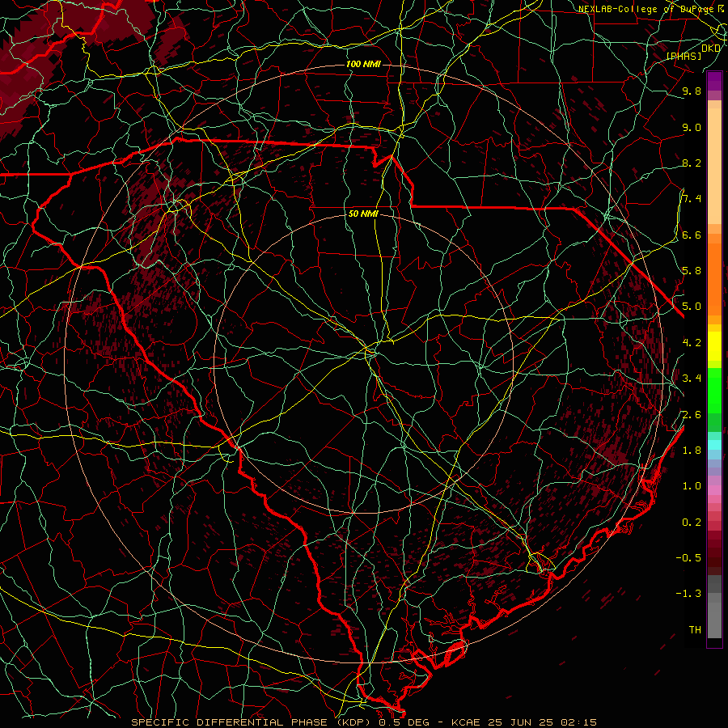Click the 0.5 DEG elevation text

[x=404, y=722]
